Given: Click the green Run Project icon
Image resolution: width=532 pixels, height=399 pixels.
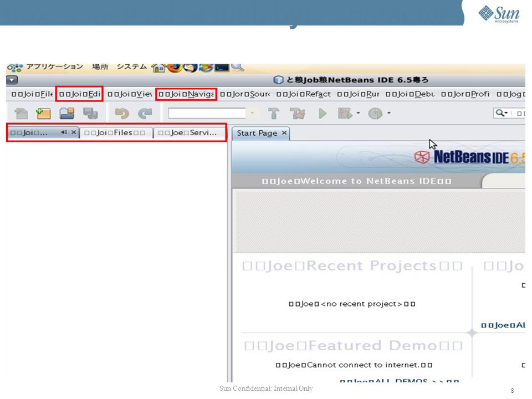Looking at the screenshot, I should click(x=323, y=113).
